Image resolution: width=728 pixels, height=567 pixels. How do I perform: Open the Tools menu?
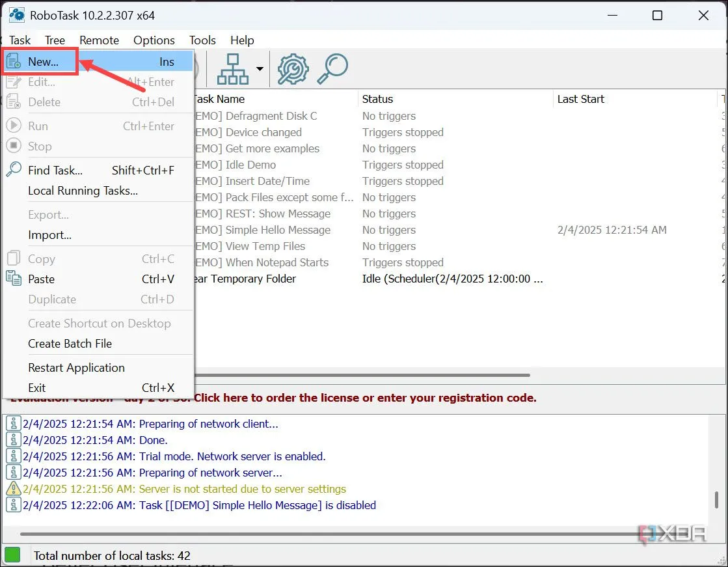click(202, 40)
